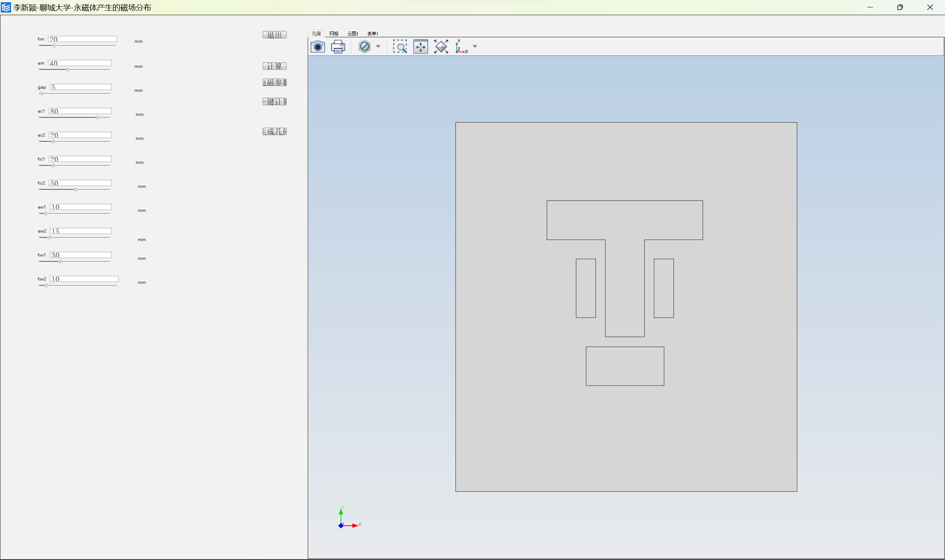The height and width of the screenshot is (560, 945).
Task: Focus the hw1 input field
Action: pos(81,255)
